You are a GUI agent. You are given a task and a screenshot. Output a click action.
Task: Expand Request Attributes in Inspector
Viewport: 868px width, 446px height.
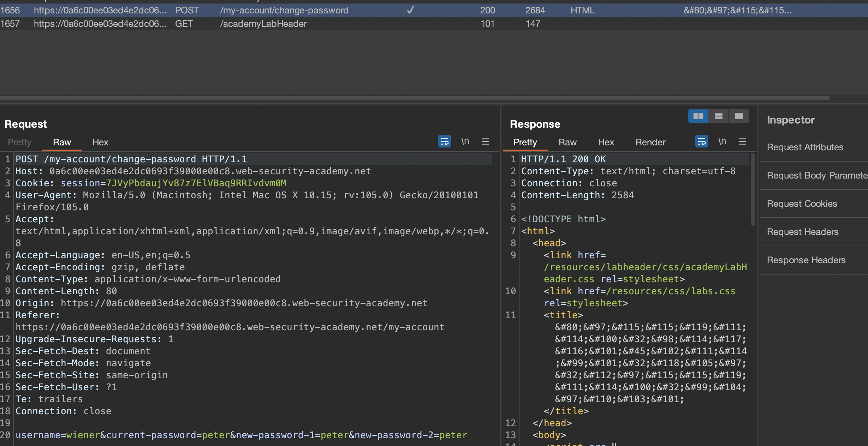[805, 147]
